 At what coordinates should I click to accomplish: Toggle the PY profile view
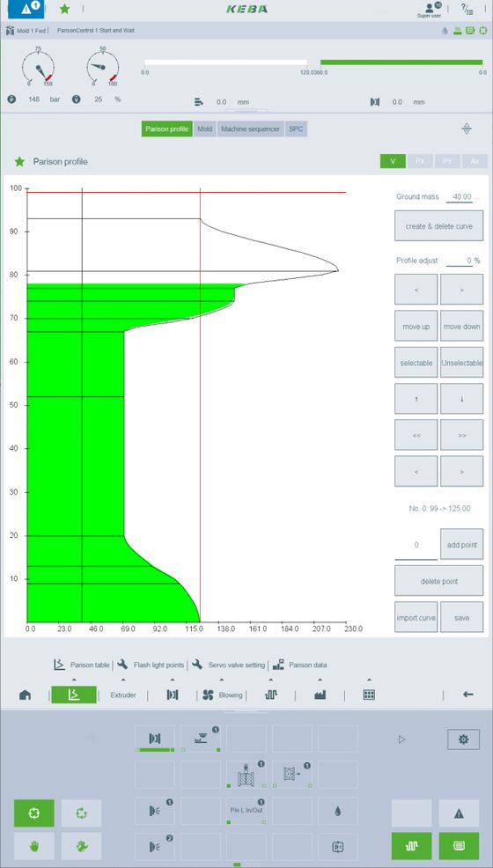pos(447,161)
